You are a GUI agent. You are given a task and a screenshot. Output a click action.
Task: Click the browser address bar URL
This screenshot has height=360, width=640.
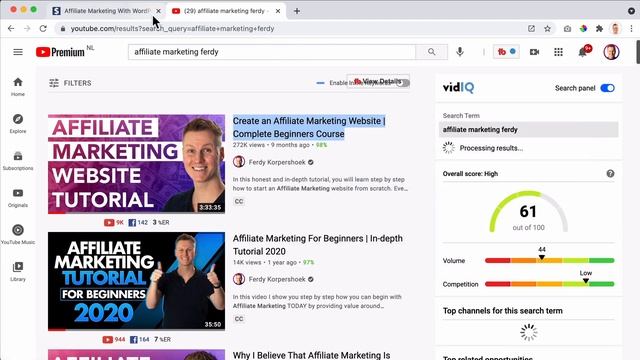coord(173,29)
